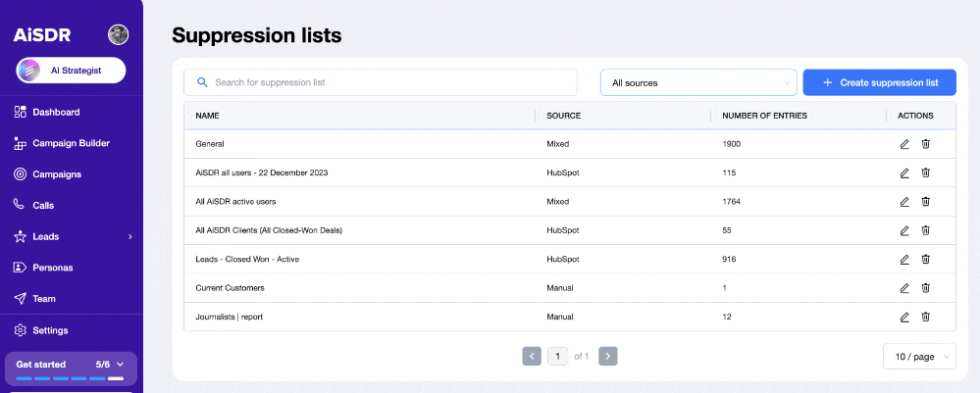
Task: Expand the Leads submenu chevron
Action: tap(130, 236)
